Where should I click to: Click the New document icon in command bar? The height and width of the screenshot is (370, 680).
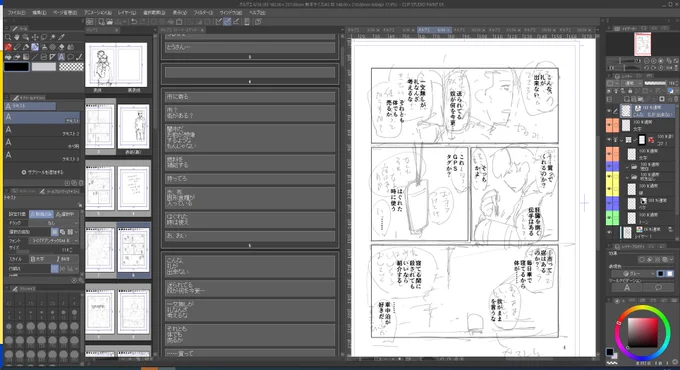click(101, 22)
